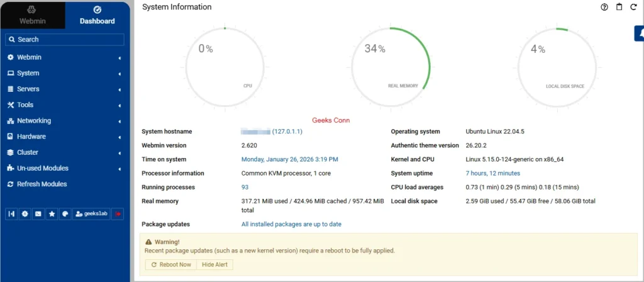Image resolution: width=644 pixels, height=282 pixels.
Task: Click the System laptop icon in the sidebar
Action: click(11, 73)
